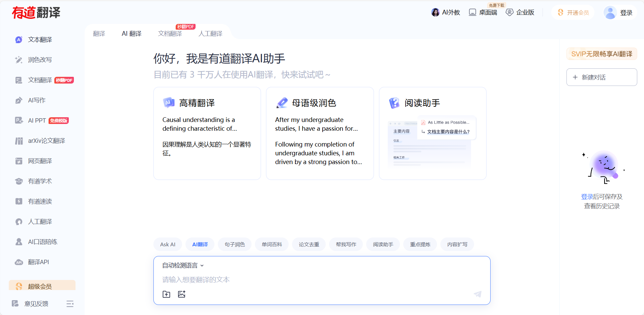Image resolution: width=644 pixels, height=315 pixels.
Task: Choose the 论文去重 chip
Action: click(x=309, y=244)
